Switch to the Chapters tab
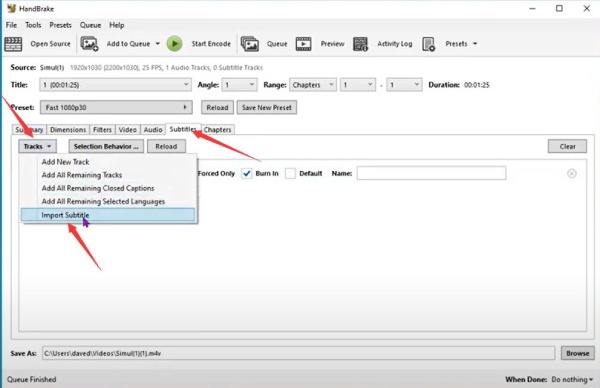Image resolution: width=600 pixels, height=388 pixels. tap(217, 130)
